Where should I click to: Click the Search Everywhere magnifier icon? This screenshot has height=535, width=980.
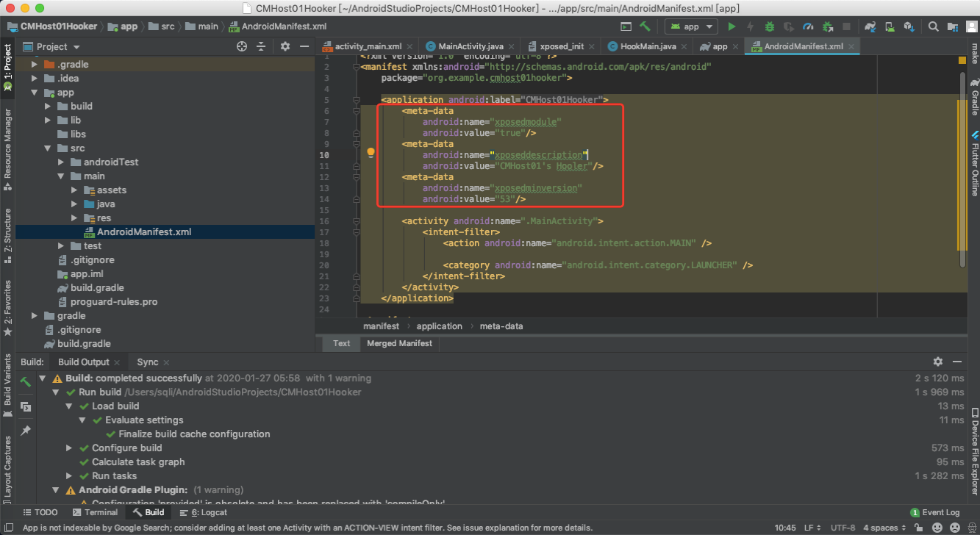(934, 26)
